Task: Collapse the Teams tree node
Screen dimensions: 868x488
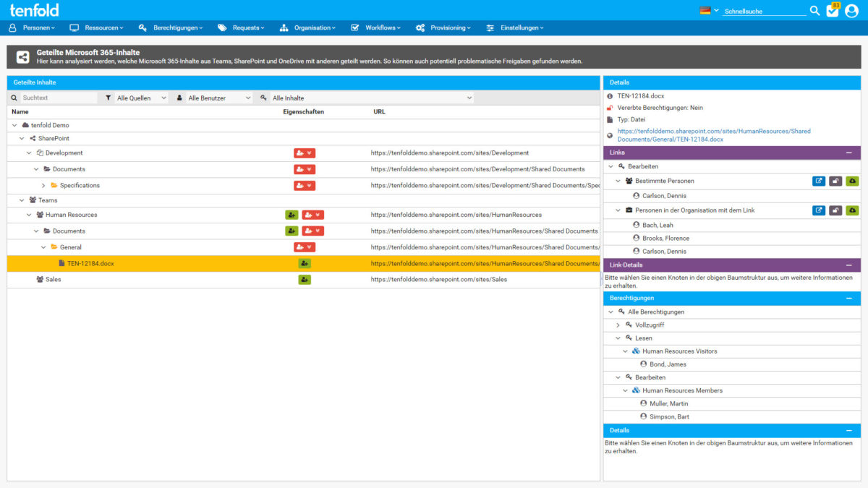Action: coord(22,200)
